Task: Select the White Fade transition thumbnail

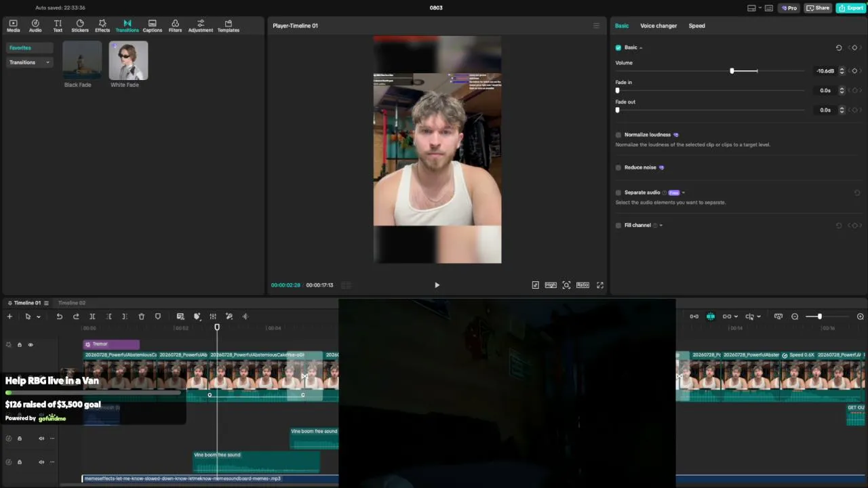Action: coord(128,60)
